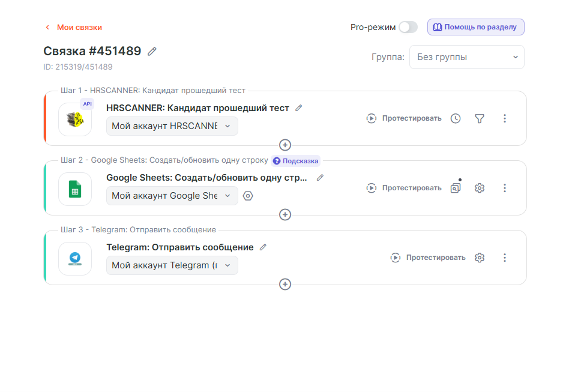
Task: Open three-dot menu for HRSCANNER step
Action: tap(504, 119)
